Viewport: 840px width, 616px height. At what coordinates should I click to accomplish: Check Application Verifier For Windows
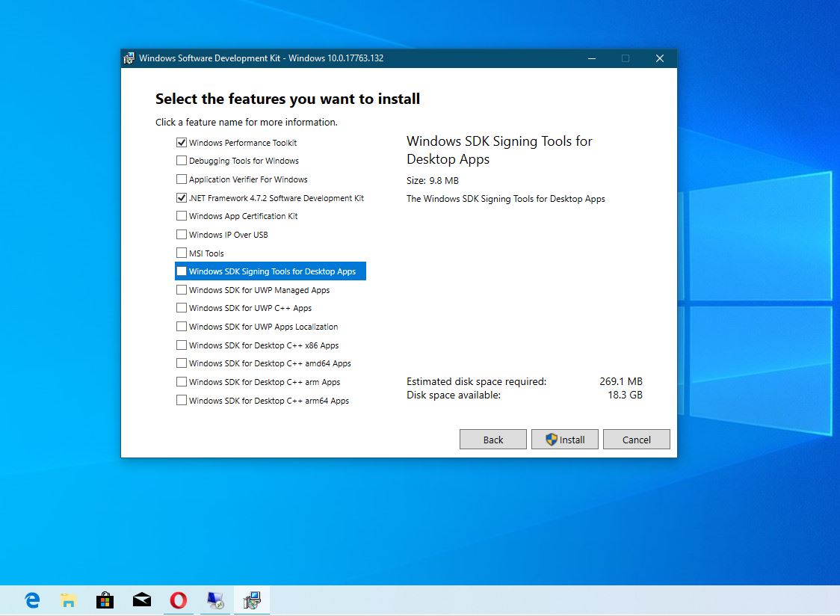coord(182,179)
